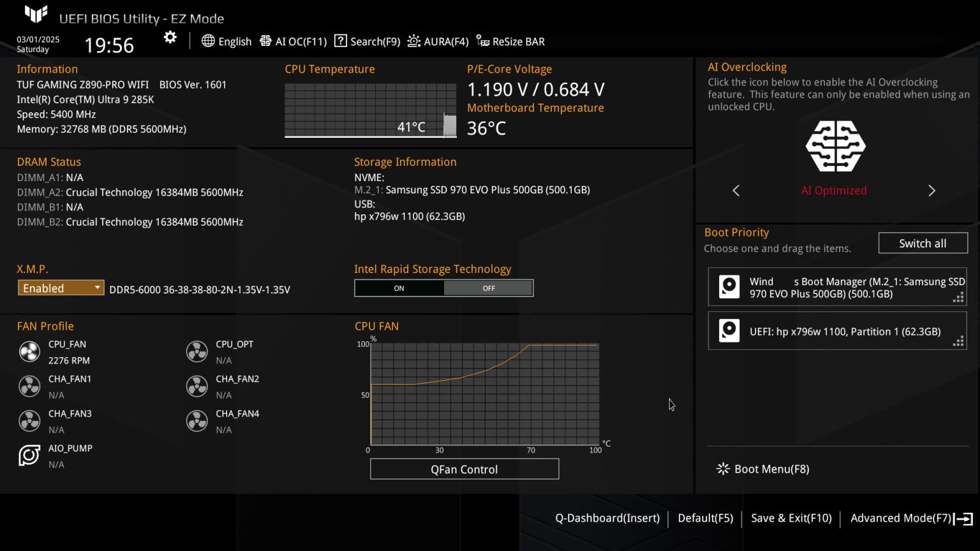This screenshot has height=551, width=980.
Task: Click the CPU FAN curve graph
Action: click(485, 394)
